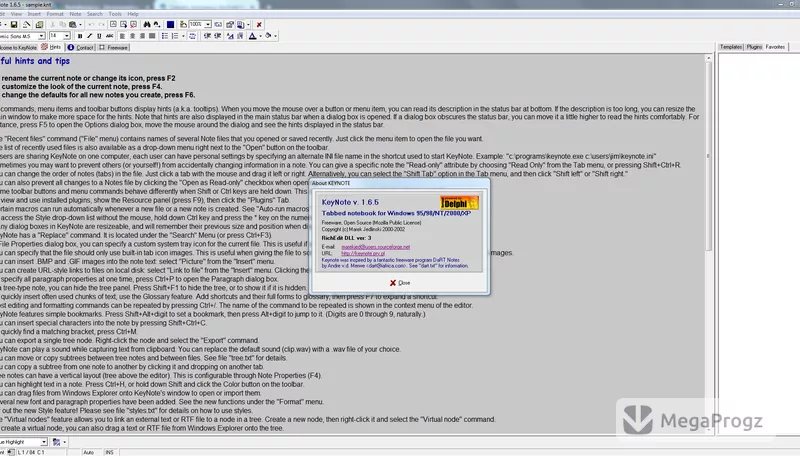
Task: Align paragraph left
Action: tap(122, 36)
